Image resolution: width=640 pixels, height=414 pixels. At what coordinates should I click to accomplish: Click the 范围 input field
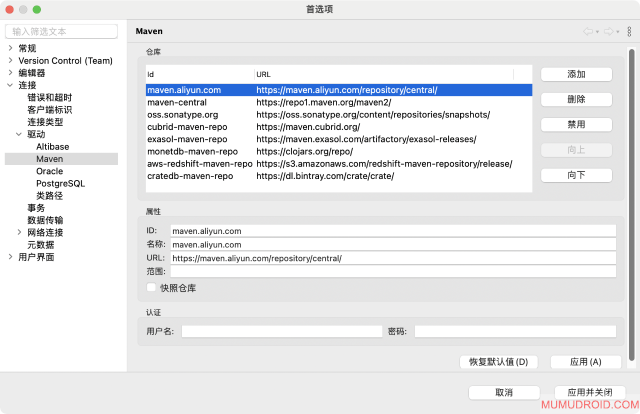pos(393,272)
